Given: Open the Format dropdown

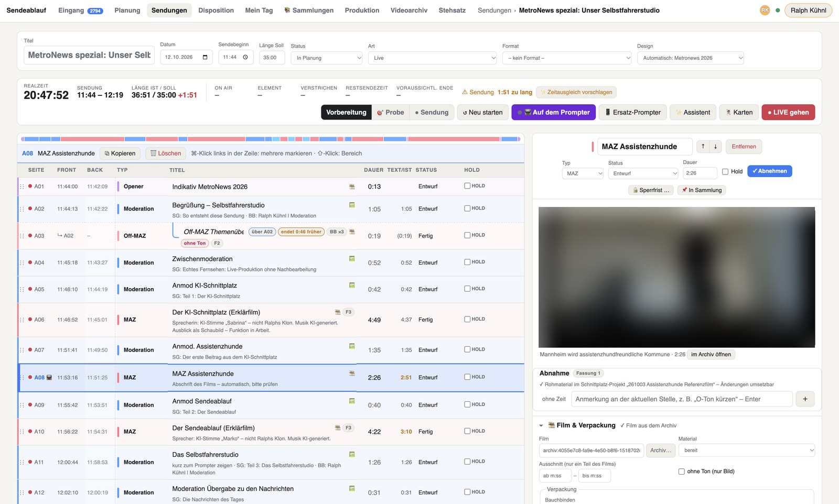Looking at the screenshot, I should (567, 58).
